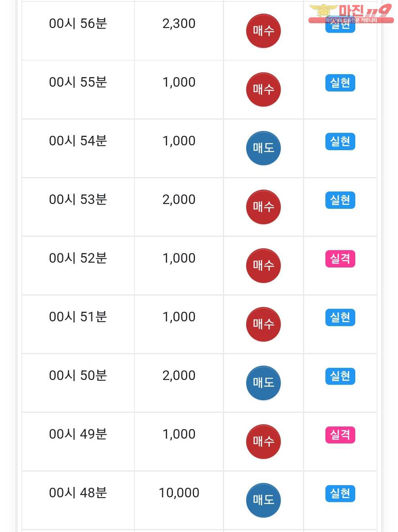Tap the 실현 badge at 00시 50분
Viewport: 398px width, 532px height.
(340, 376)
